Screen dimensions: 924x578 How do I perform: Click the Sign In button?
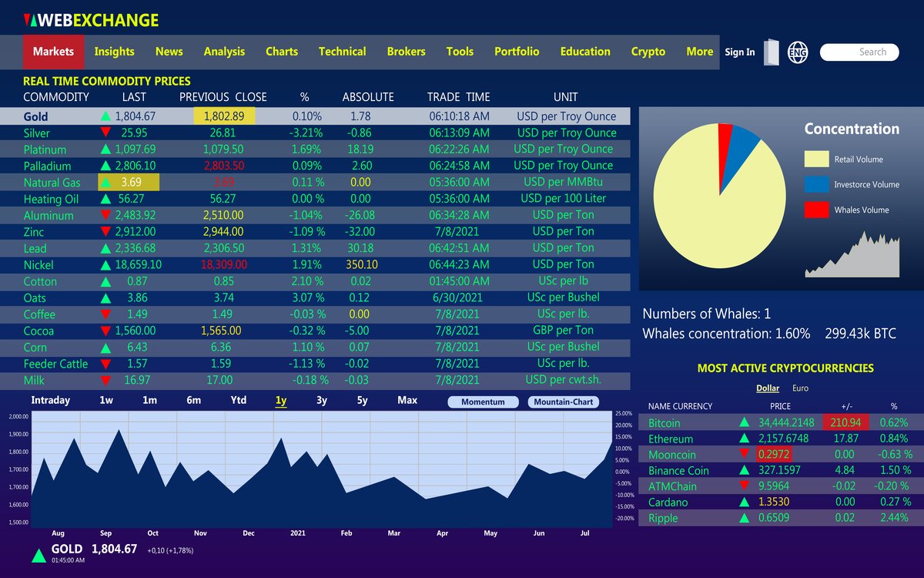point(739,52)
